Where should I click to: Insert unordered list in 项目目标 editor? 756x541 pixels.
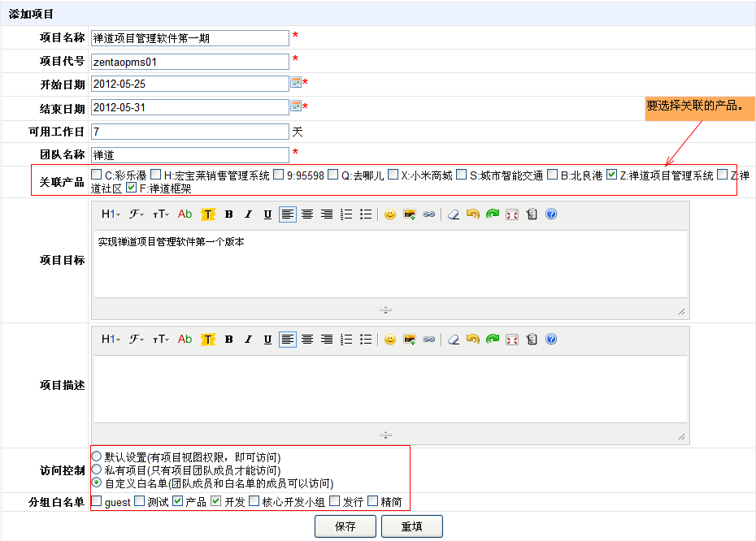366,214
